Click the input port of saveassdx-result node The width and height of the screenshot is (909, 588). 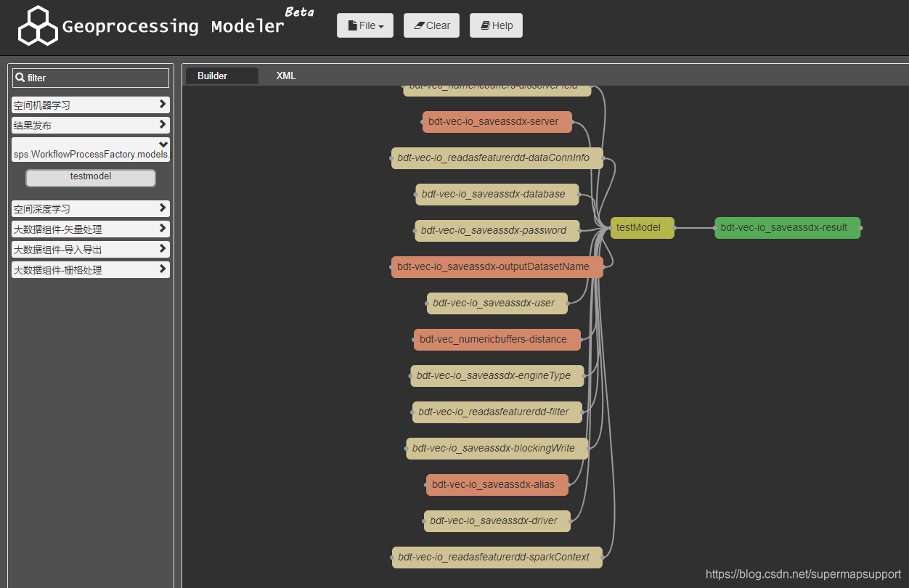714,228
